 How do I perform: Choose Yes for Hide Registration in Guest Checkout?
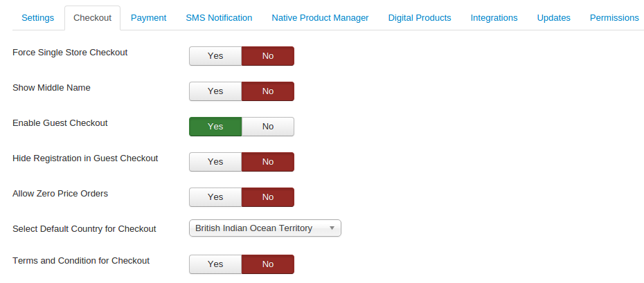(x=215, y=162)
